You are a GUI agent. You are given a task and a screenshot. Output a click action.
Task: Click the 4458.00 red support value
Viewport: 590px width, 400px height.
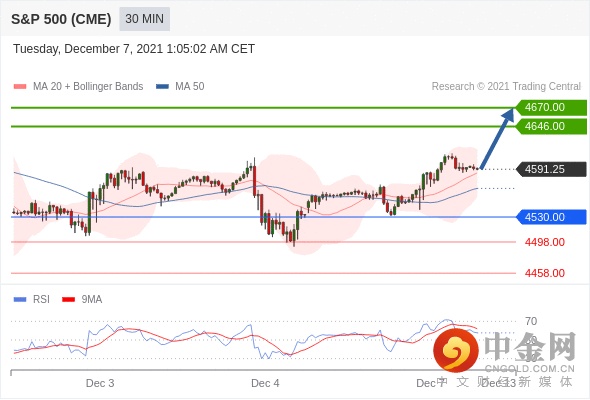click(x=544, y=273)
